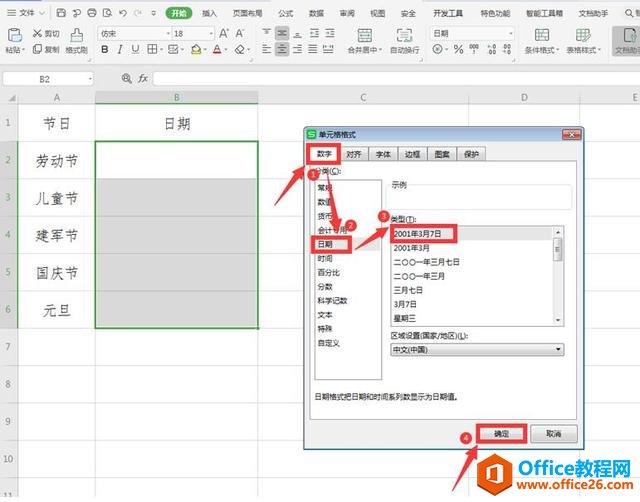Click the Auto Wrap (自动换行) icon
This screenshot has height=502, width=640.
[404, 36]
